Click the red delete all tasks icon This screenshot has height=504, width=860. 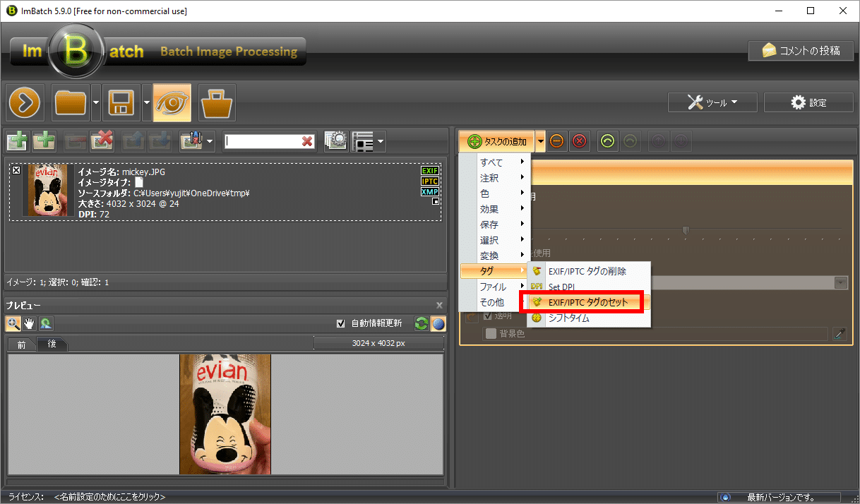(579, 141)
